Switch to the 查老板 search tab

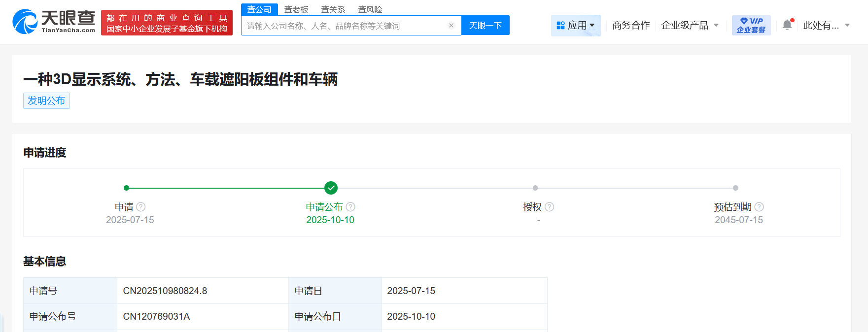pos(296,9)
